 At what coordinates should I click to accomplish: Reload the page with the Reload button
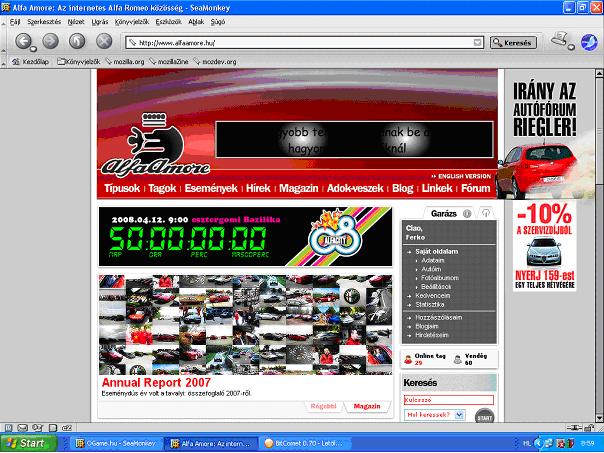click(77, 41)
